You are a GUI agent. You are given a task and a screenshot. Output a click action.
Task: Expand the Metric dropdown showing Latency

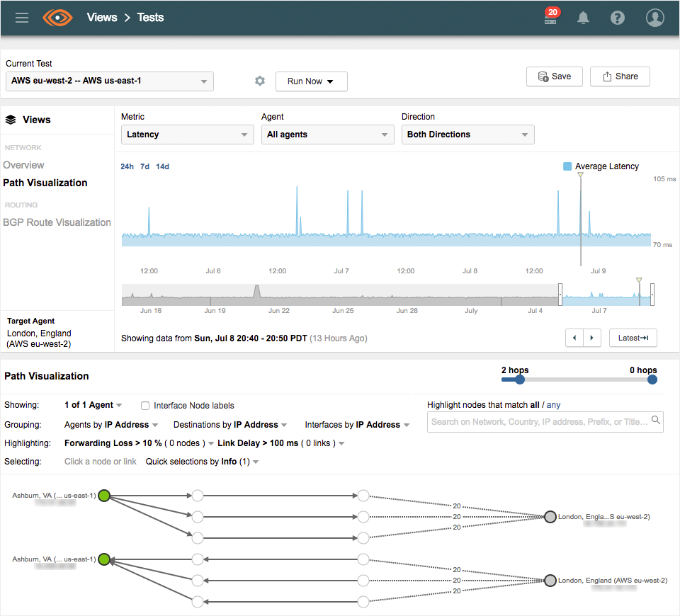pos(187,135)
